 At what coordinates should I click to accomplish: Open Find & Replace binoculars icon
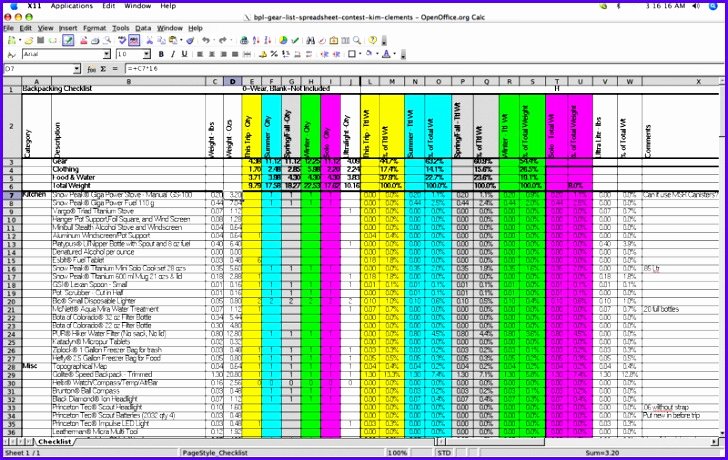tap(311, 40)
